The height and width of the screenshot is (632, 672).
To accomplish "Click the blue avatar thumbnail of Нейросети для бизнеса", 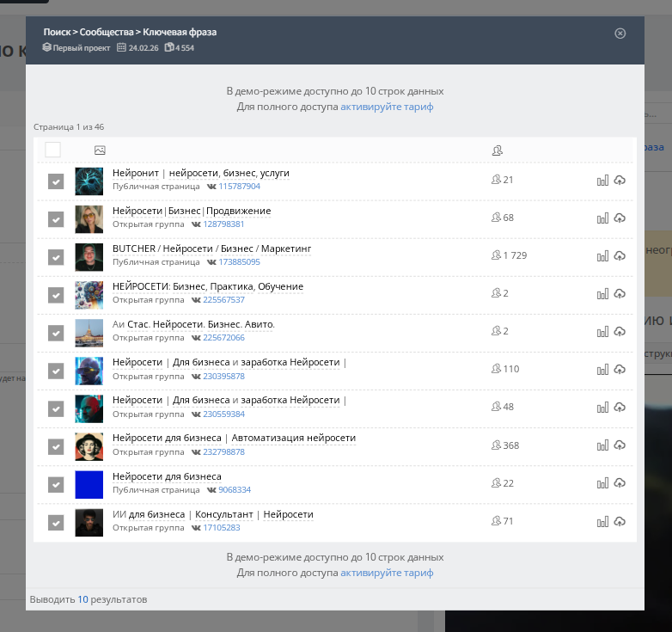I will [89, 484].
